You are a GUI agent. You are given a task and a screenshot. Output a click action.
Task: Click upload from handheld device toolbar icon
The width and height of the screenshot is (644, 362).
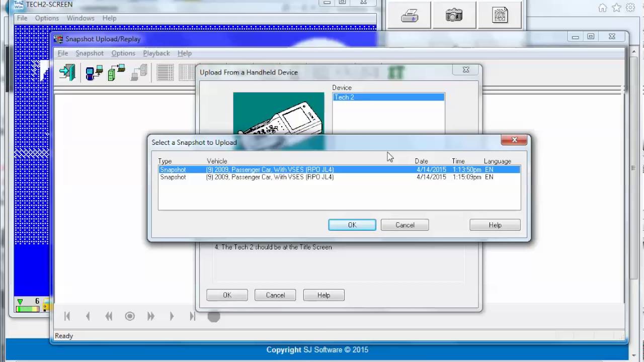pos(94,72)
